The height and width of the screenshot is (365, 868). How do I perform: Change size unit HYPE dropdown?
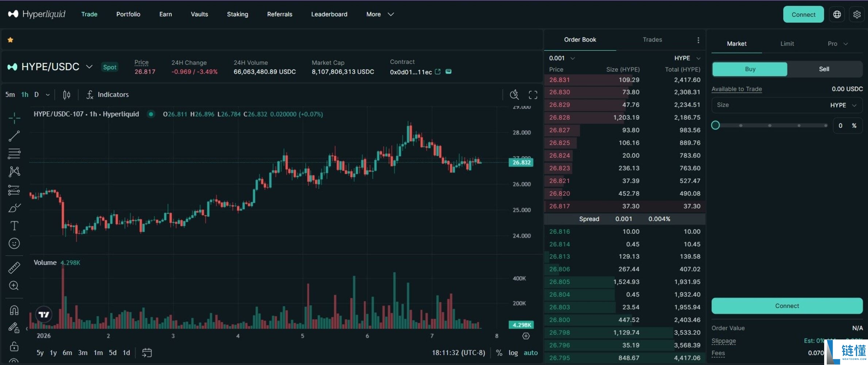click(843, 105)
